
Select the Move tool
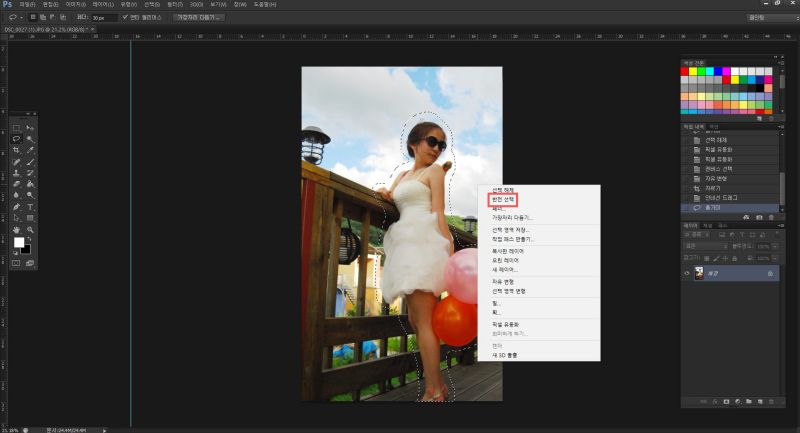pos(30,128)
